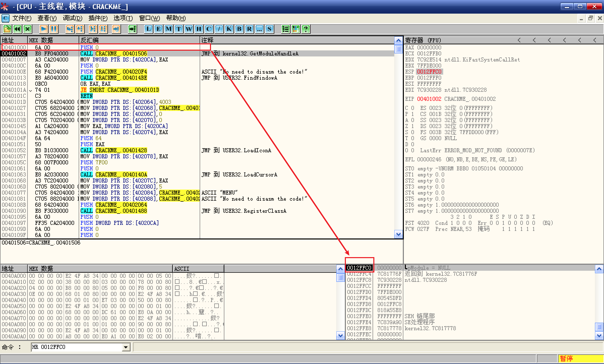Click the leftmost register panel chevron
Image resolution: width=604 pixels, height=364 pixels.
click(x=519, y=40)
